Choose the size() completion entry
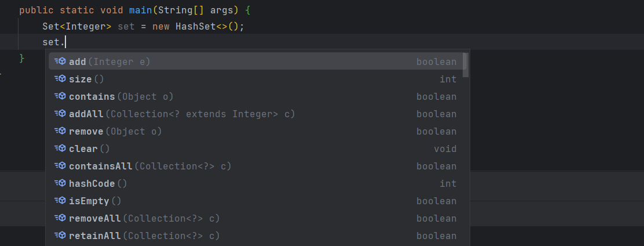 (x=86, y=79)
